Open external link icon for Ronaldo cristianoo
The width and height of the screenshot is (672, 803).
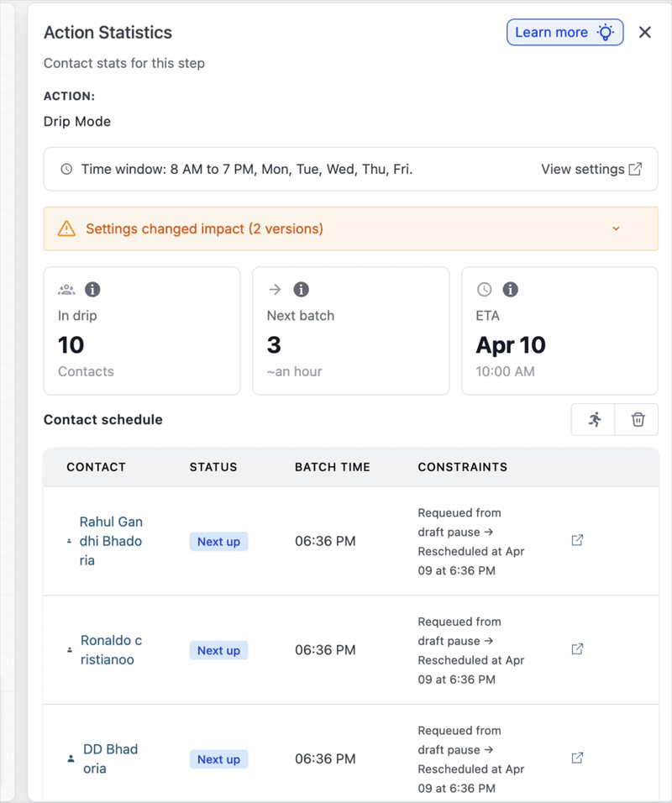coord(577,649)
